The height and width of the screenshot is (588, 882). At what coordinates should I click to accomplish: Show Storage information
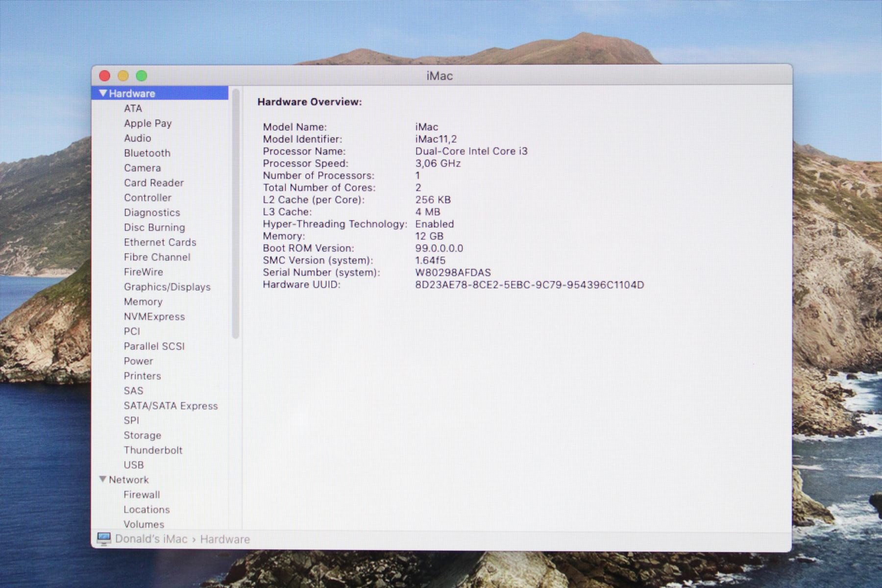142,436
